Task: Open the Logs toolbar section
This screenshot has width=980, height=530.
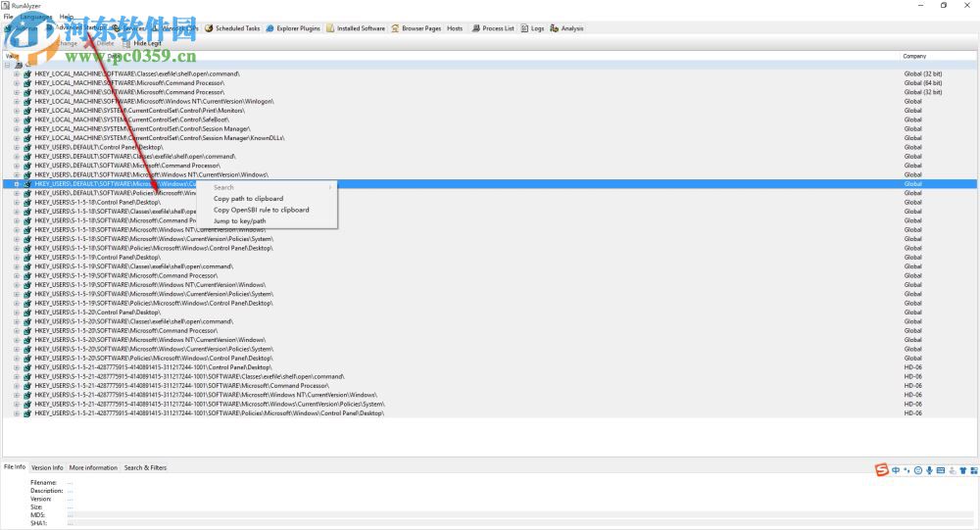Action: pyautogui.click(x=532, y=28)
